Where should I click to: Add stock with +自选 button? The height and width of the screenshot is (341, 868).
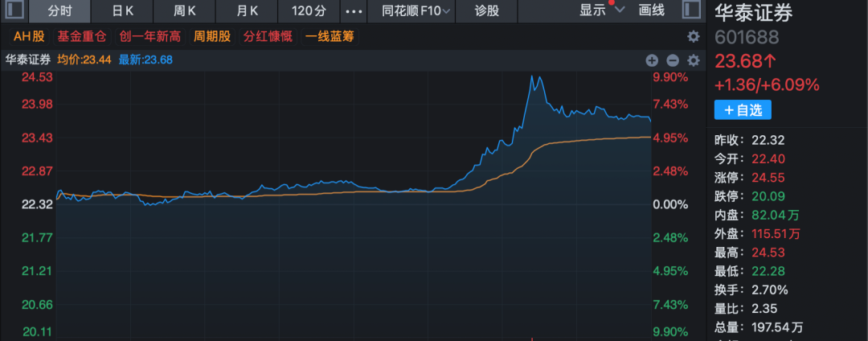[x=742, y=110]
